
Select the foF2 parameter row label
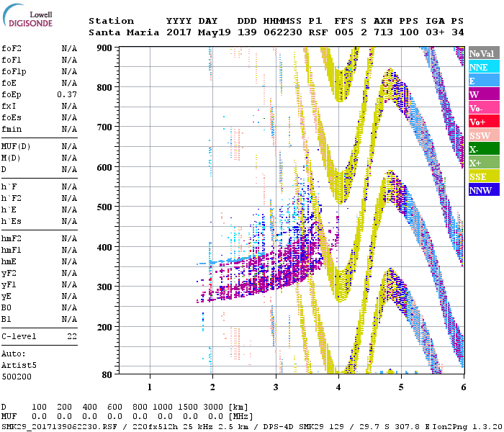click(x=12, y=48)
